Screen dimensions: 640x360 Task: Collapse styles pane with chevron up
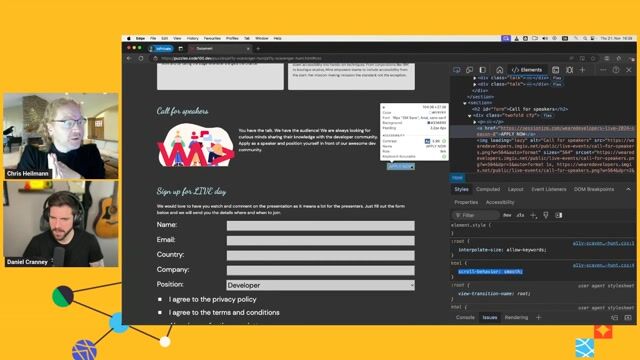[628, 189]
